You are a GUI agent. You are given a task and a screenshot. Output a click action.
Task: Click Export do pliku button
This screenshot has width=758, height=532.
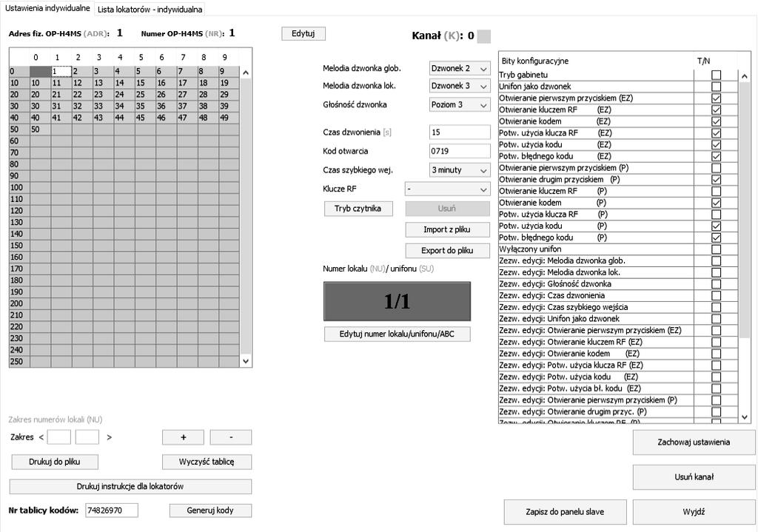click(x=447, y=250)
